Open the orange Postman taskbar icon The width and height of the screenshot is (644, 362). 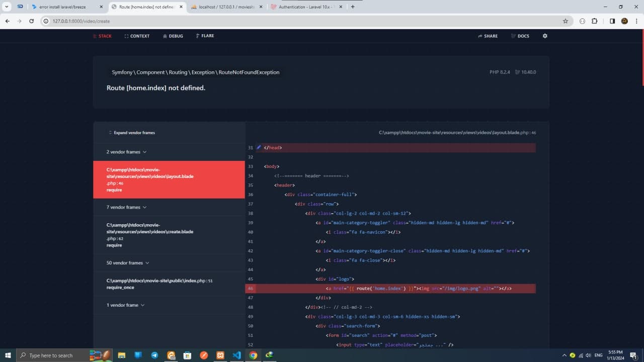click(204, 355)
